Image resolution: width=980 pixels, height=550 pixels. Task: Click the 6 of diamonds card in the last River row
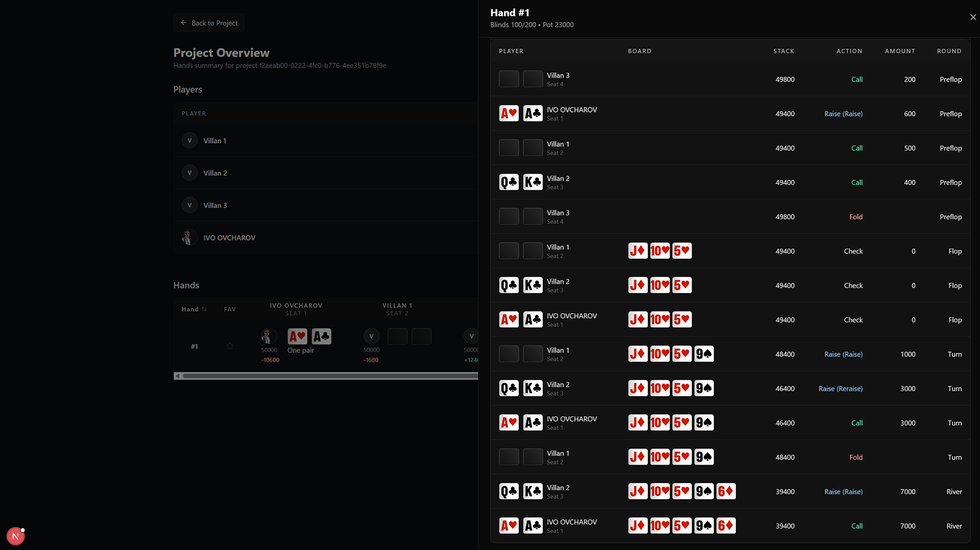725,525
